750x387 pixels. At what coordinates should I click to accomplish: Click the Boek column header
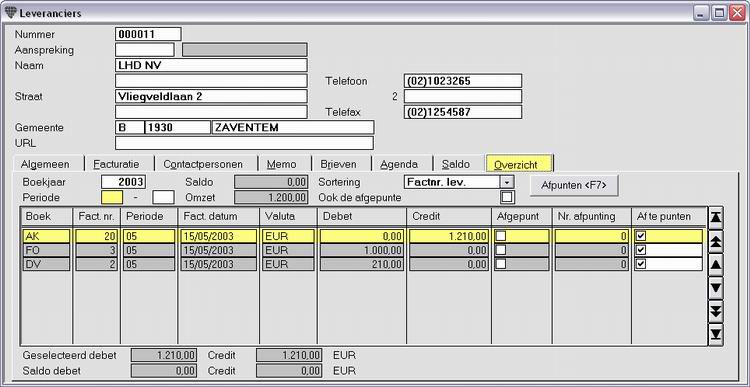46,216
